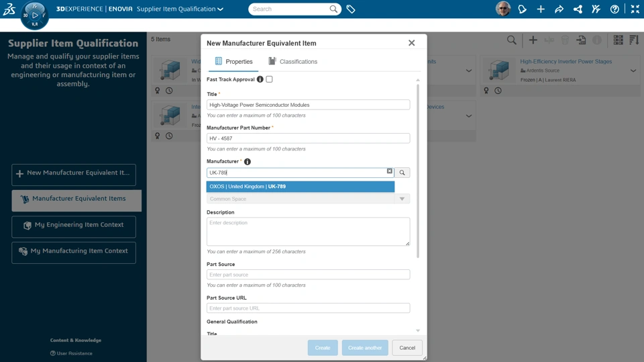This screenshot has width=644, height=362.
Task: Run the top bar search magnifier
Action: point(333,9)
